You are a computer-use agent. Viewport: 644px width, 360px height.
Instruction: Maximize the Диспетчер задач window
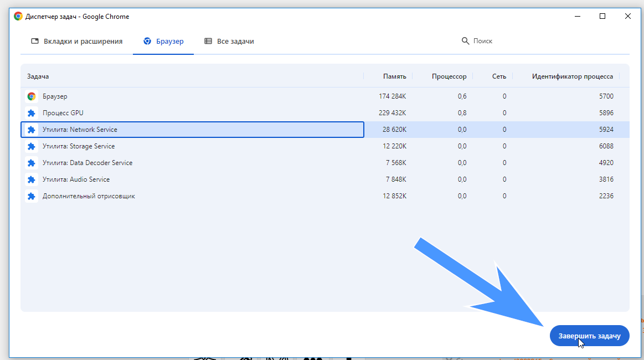point(602,17)
